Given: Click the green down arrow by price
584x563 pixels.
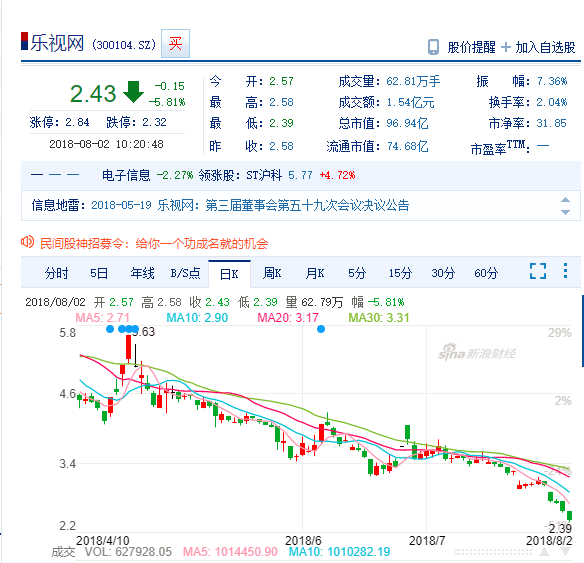Looking at the screenshot, I should [x=133, y=92].
